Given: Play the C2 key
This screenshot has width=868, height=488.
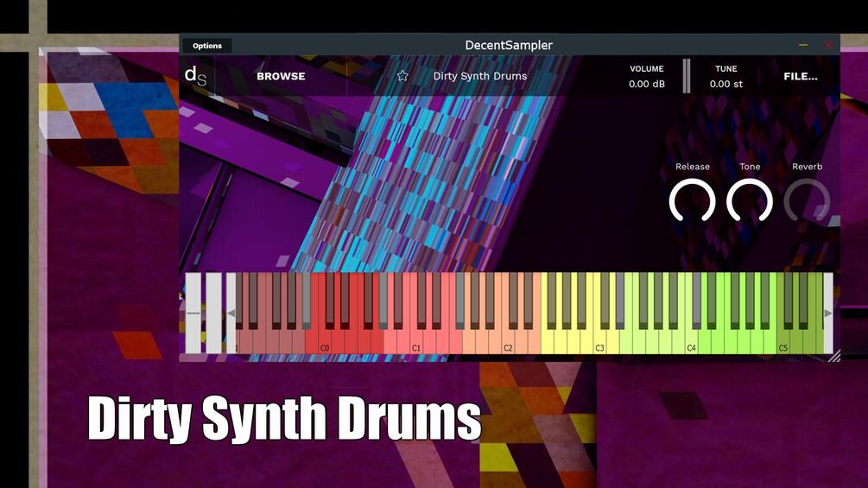Looking at the screenshot, I should pos(508,342).
